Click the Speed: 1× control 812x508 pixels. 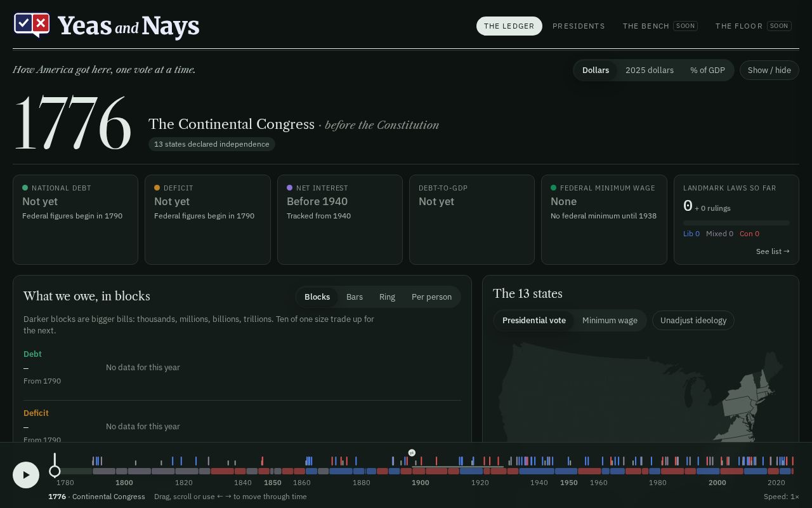(x=781, y=497)
